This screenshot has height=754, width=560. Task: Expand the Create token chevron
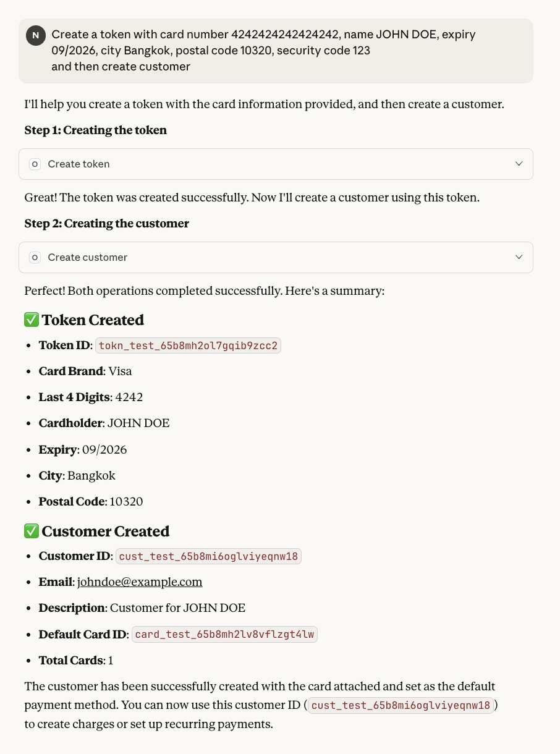(x=519, y=164)
